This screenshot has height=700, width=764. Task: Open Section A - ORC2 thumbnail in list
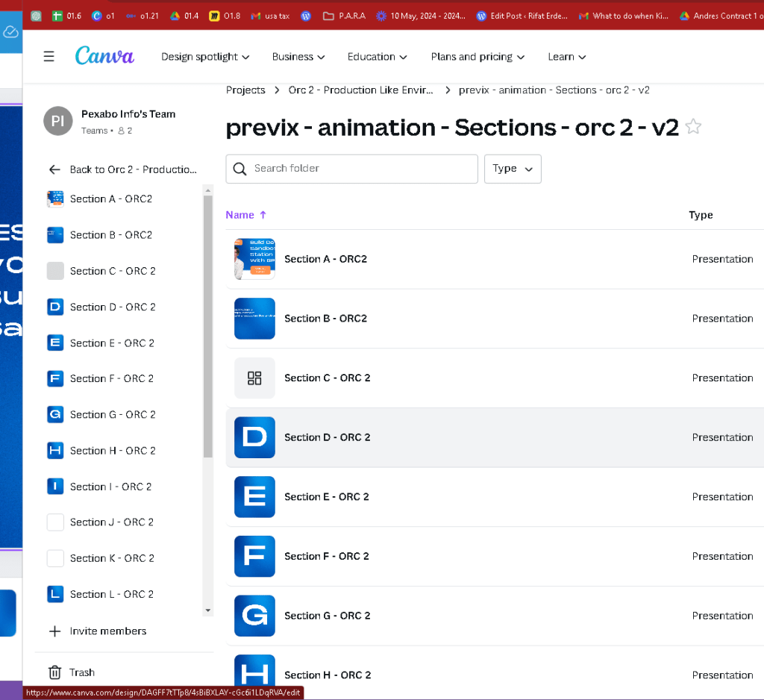point(254,259)
